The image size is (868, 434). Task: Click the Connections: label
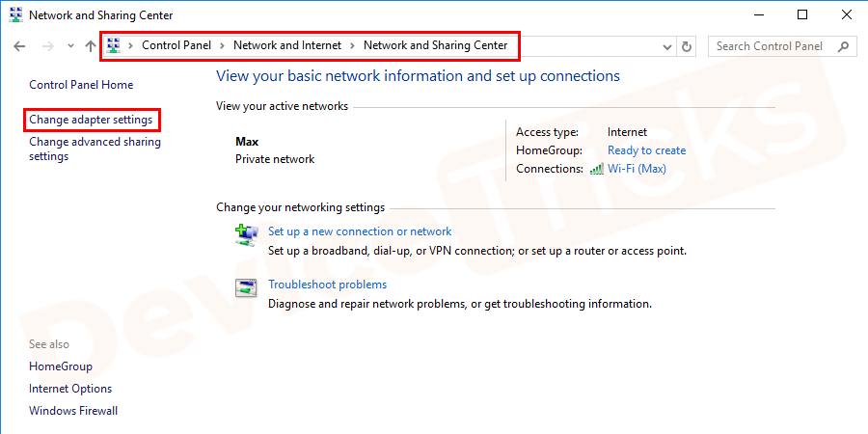pyautogui.click(x=550, y=169)
